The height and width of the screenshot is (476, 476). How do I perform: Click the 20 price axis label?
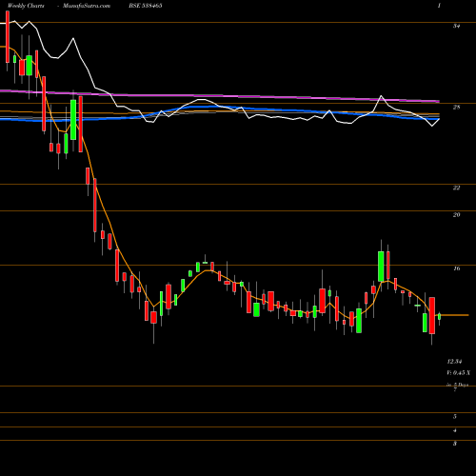(x=456, y=215)
